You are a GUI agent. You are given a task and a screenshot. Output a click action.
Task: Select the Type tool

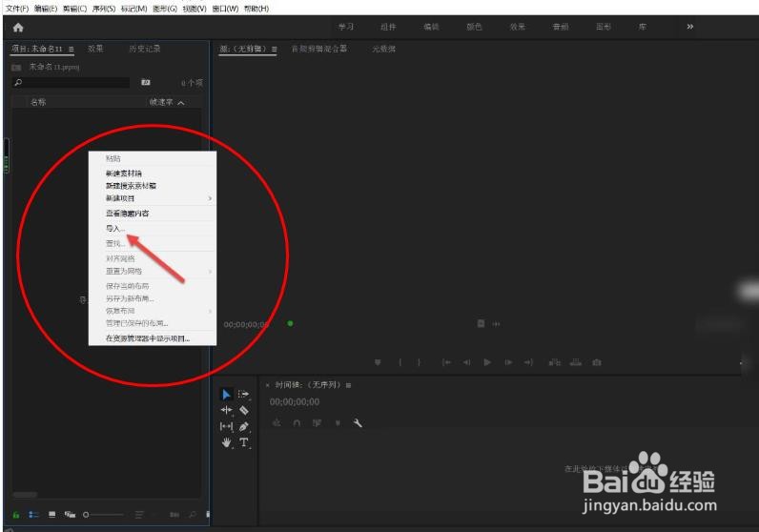tap(244, 442)
